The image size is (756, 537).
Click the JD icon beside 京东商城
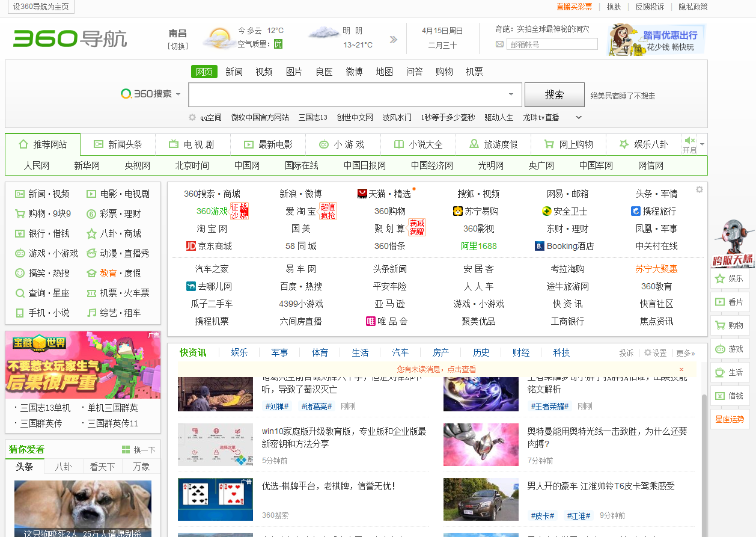(191, 246)
